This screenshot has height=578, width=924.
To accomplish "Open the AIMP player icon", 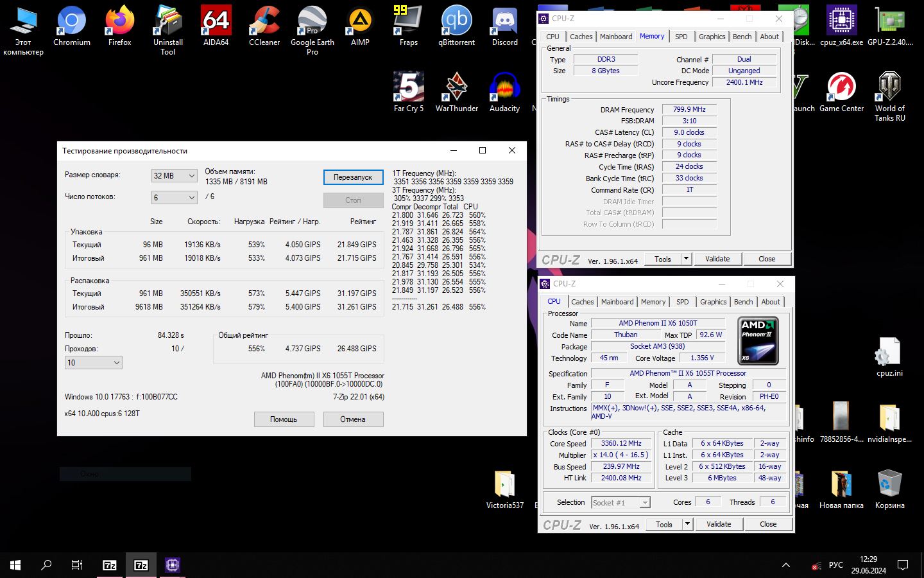I will (x=360, y=26).
